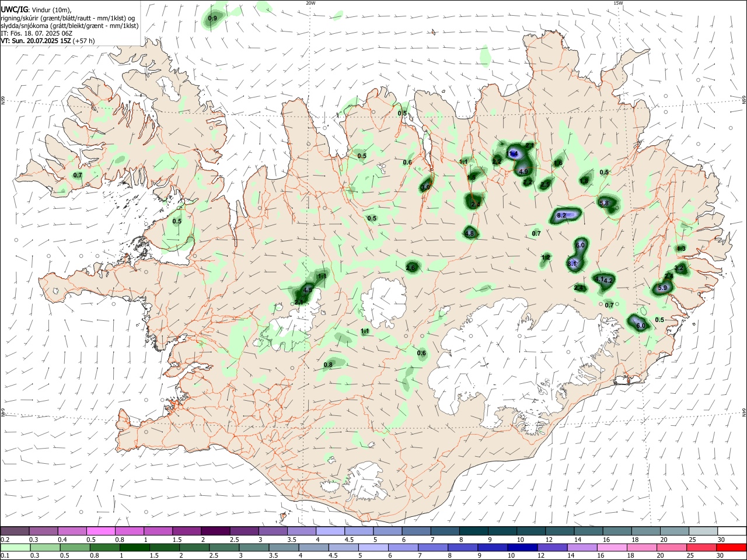Select the dark blue 10 swatch in lower legend row
The height and width of the screenshot is (560, 747).
click(x=521, y=548)
